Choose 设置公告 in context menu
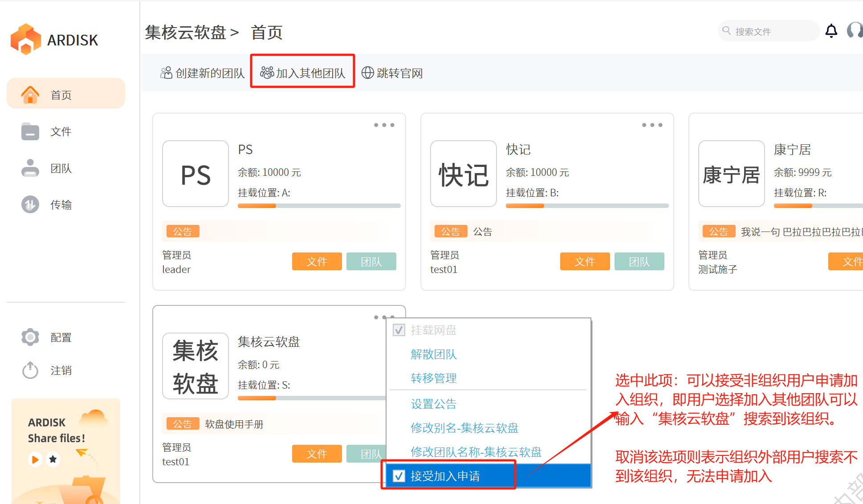Image resolution: width=863 pixels, height=504 pixels. (433, 404)
